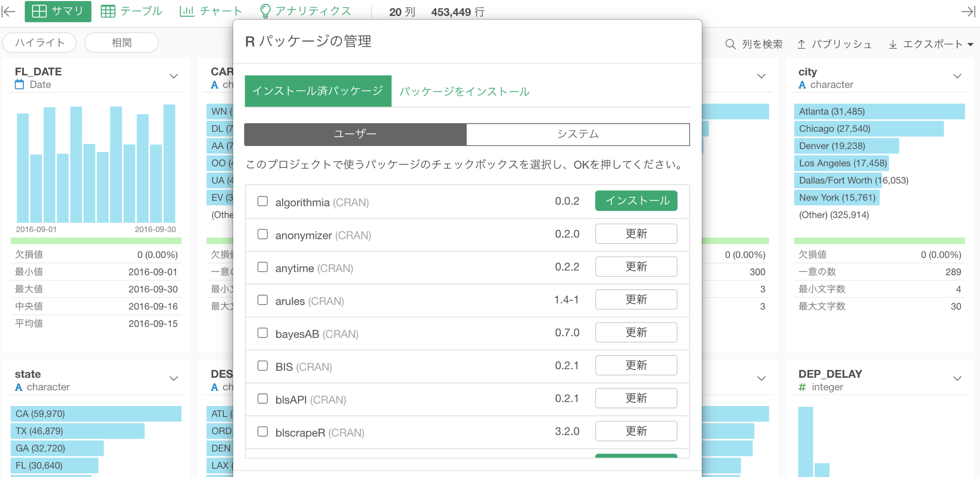The image size is (980, 477).
Task: Open the city column dropdown chevron
Action: (x=957, y=76)
